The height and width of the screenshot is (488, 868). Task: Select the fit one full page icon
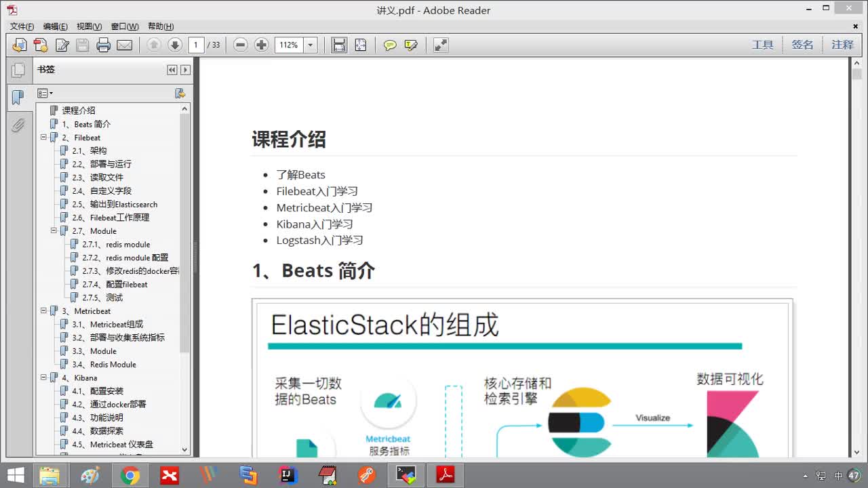point(360,45)
